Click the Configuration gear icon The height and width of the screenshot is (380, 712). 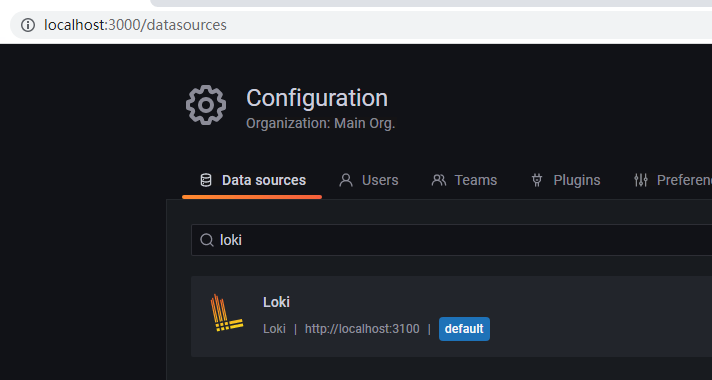206,105
